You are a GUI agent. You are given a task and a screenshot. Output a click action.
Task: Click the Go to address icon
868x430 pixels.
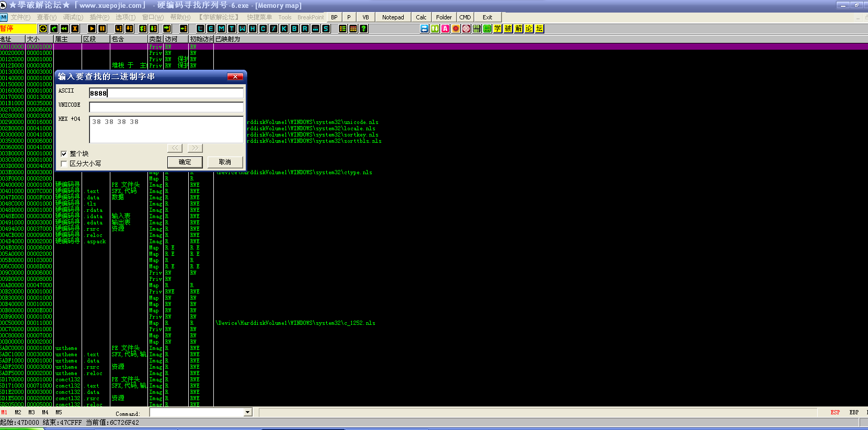click(184, 29)
